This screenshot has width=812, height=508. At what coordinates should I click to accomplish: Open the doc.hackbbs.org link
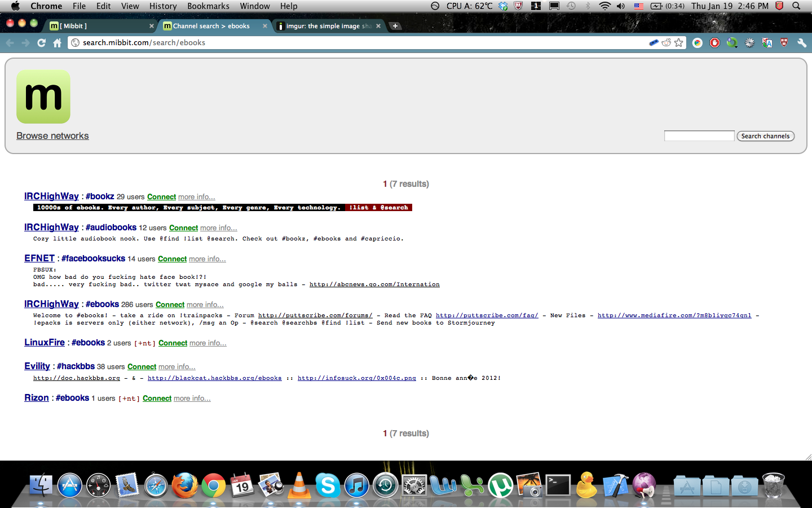77,378
